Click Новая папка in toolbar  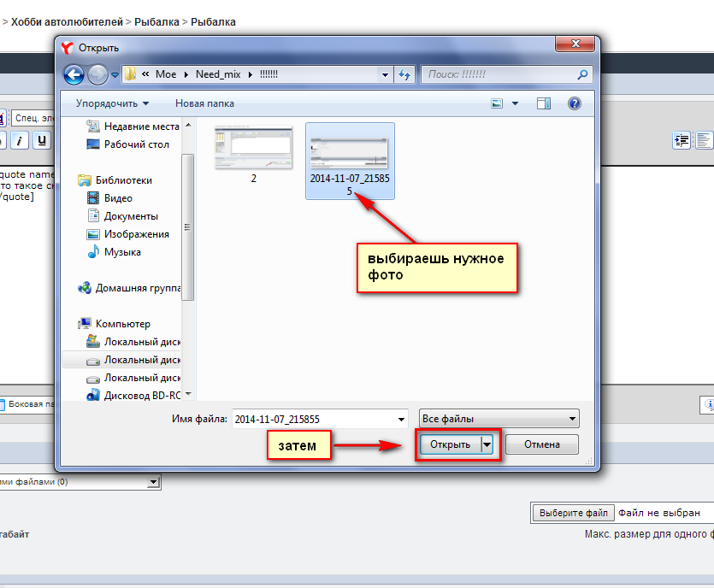point(204,103)
